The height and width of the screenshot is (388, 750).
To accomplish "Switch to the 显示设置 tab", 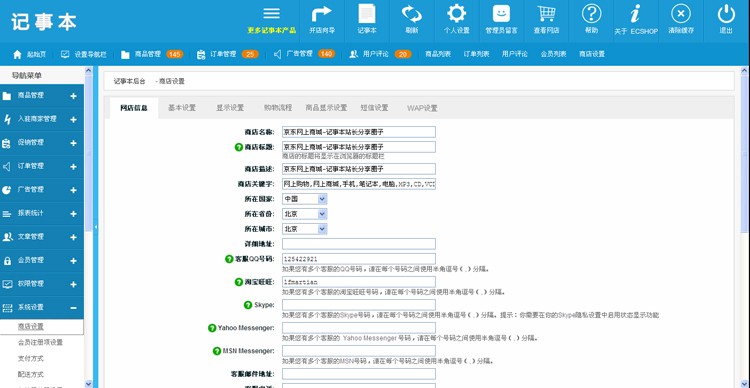I will point(230,108).
